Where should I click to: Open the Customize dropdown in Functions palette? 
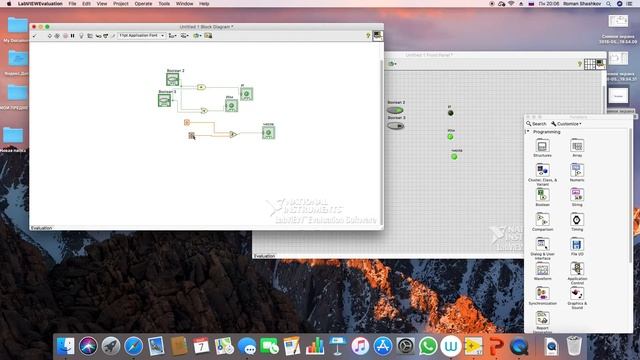(566, 124)
